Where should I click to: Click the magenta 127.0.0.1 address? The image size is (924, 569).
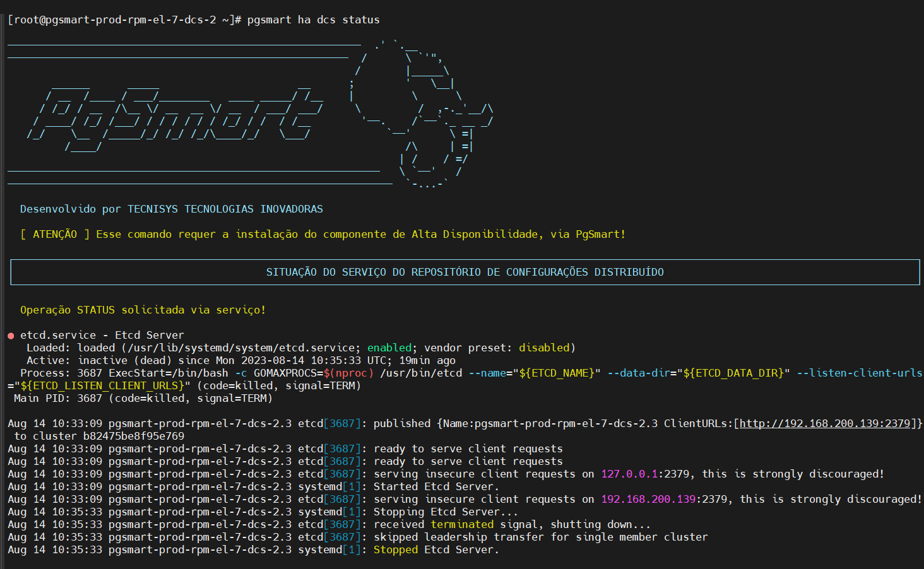pyautogui.click(x=629, y=474)
